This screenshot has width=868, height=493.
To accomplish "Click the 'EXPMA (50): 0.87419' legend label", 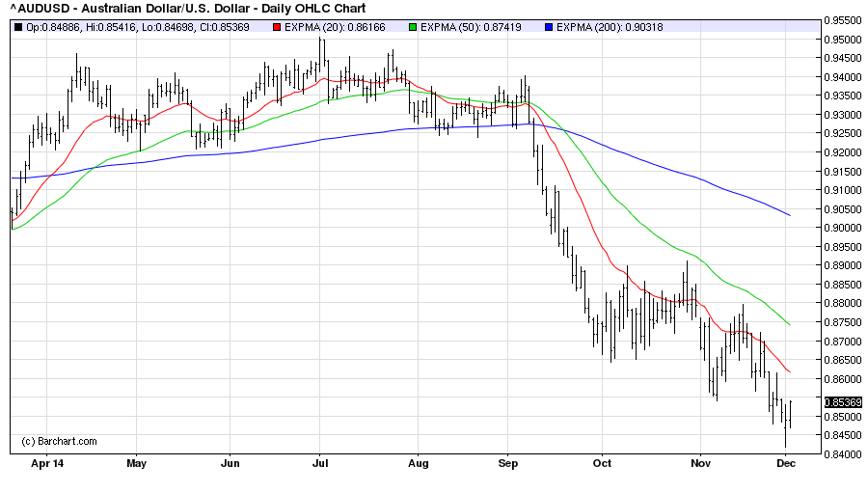I will [471, 27].
